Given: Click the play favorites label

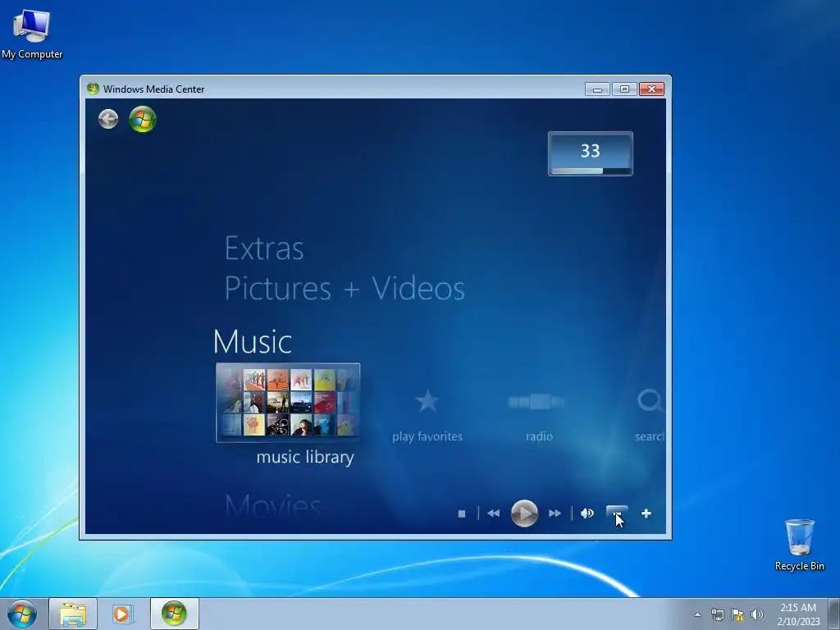Looking at the screenshot, I should click(x=427, y=436).
